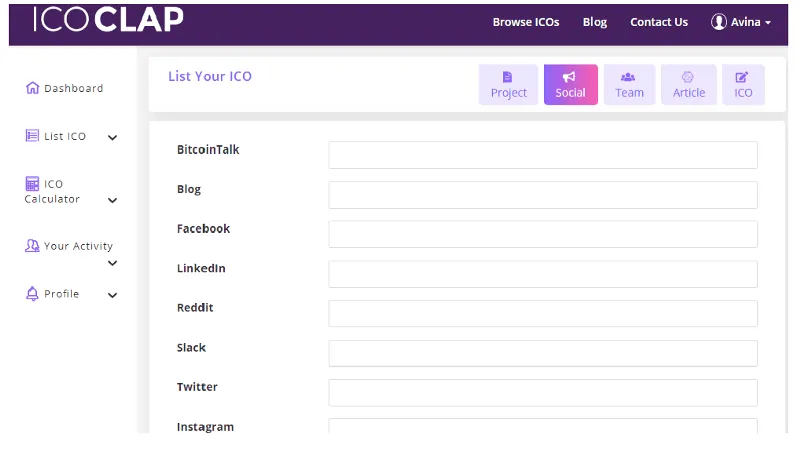Expand the ICO Calculator chevron
Image resolution: width=800 pixels, height=455 pixels.
tap(112, 200)
